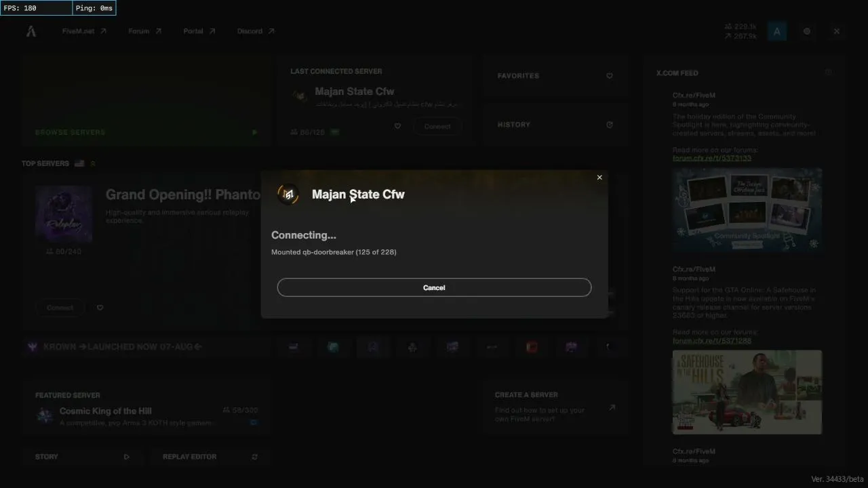Click the KROWN server icon
Viewport: 868px width, 488px height.
[x=32, y=347]
